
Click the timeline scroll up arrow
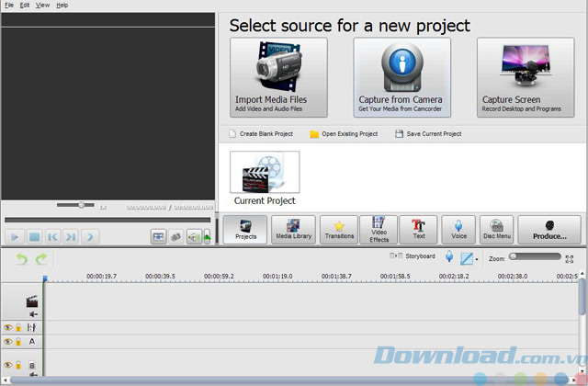point(582,273)
